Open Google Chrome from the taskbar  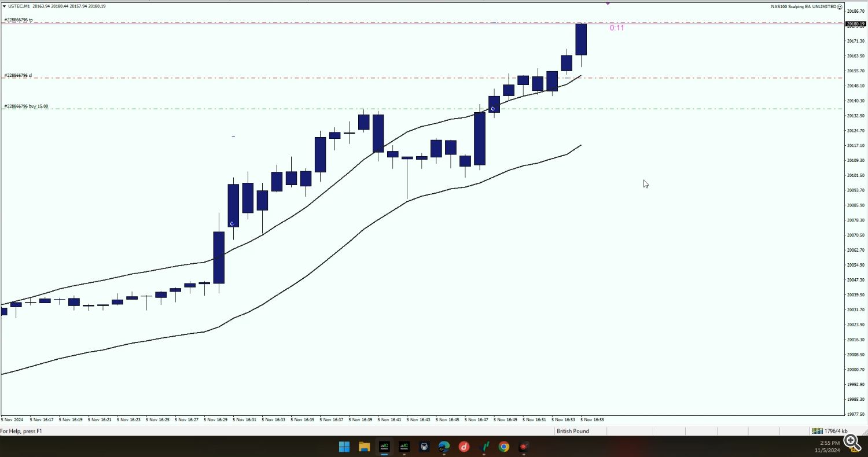(x=503, y=447)
